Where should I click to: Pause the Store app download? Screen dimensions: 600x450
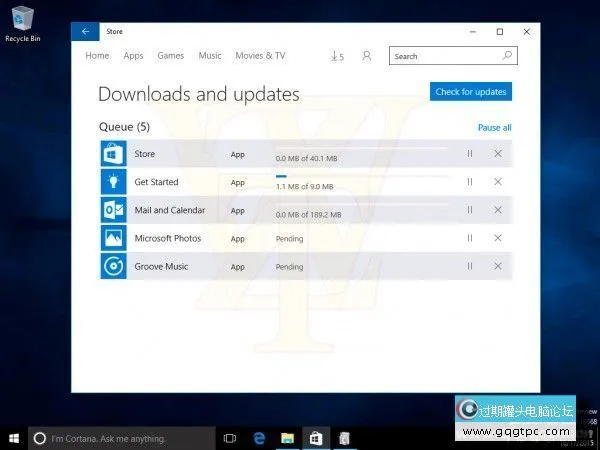click(x=469, y=154)
